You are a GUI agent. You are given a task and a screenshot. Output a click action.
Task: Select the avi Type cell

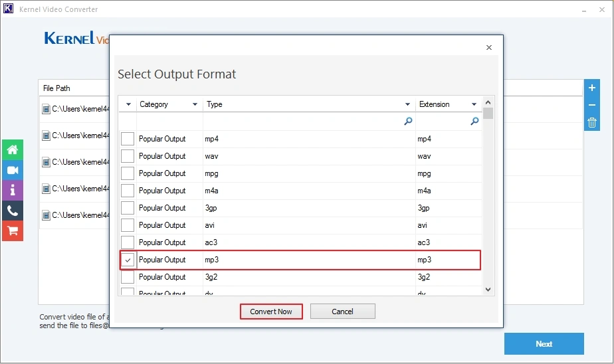309,225
